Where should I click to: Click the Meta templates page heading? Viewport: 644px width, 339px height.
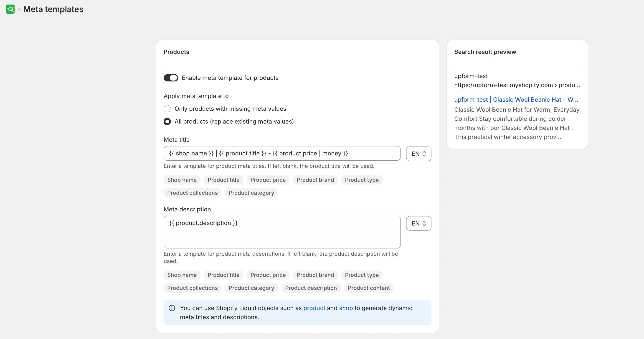(53, 9)
